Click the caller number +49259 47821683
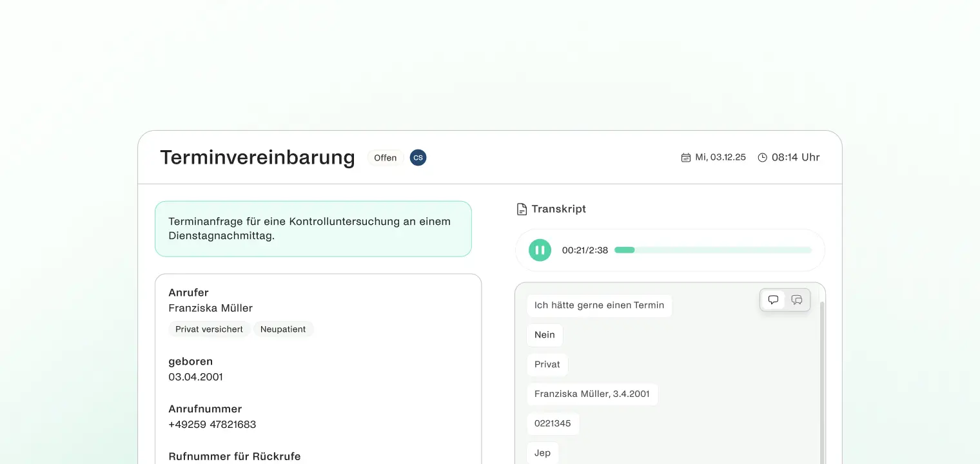Screen dimensions: 980x464 [x=212, y=424]
